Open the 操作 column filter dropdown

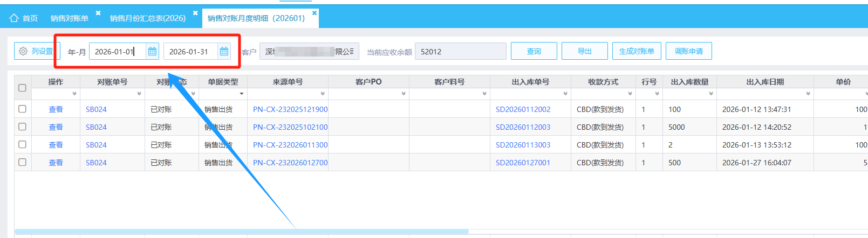(74, 94)
